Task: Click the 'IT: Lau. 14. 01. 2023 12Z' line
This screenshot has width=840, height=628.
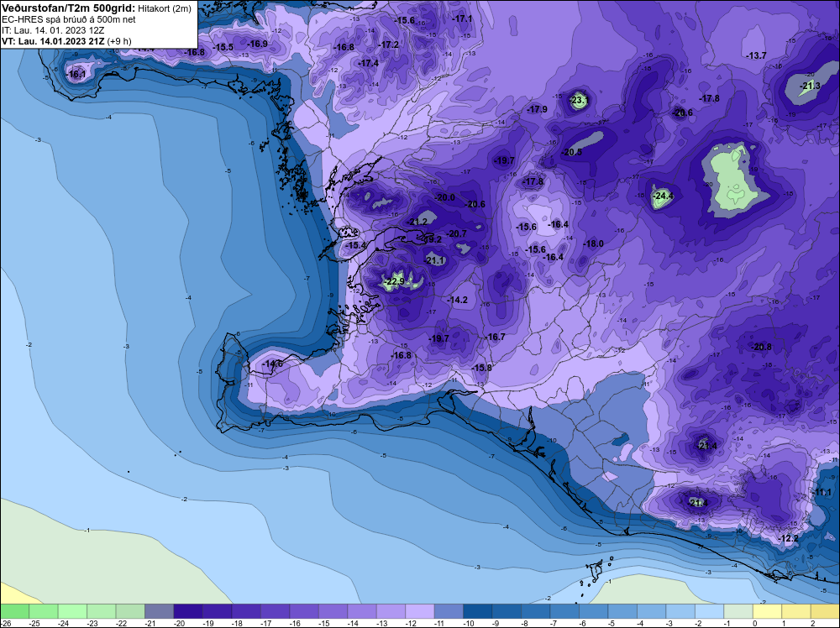Action: 53,30
